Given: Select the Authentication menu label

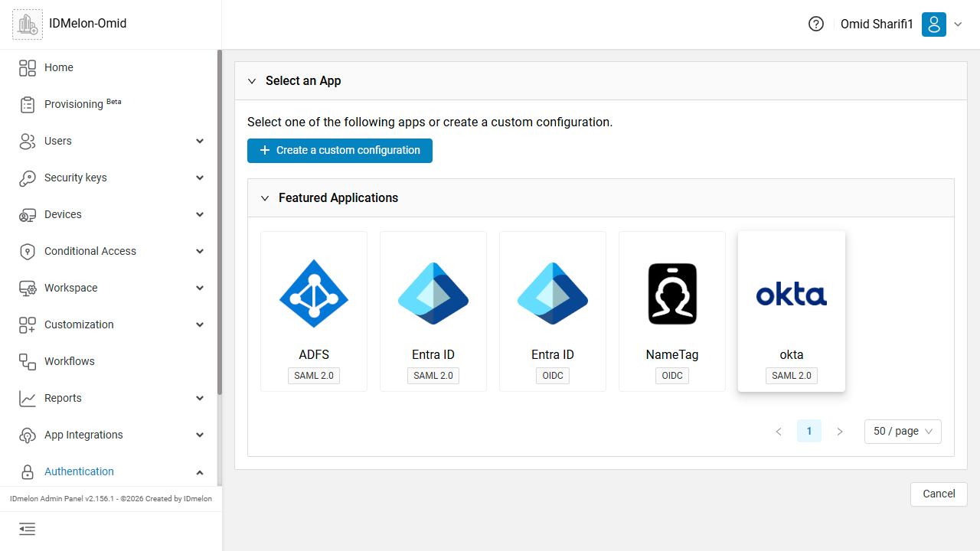Looking at the screenshot, I should tap(79, 471).
